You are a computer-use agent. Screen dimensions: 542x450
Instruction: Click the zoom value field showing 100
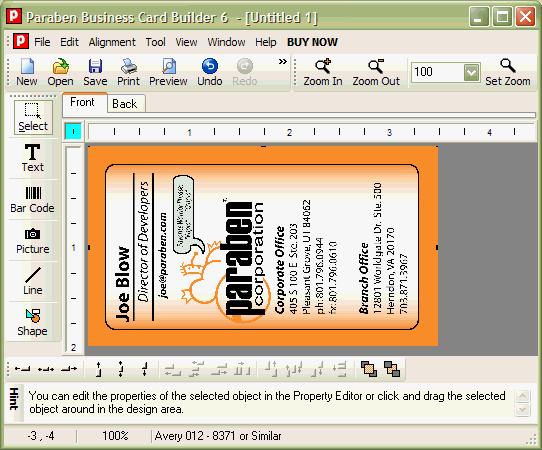point(438,72)
